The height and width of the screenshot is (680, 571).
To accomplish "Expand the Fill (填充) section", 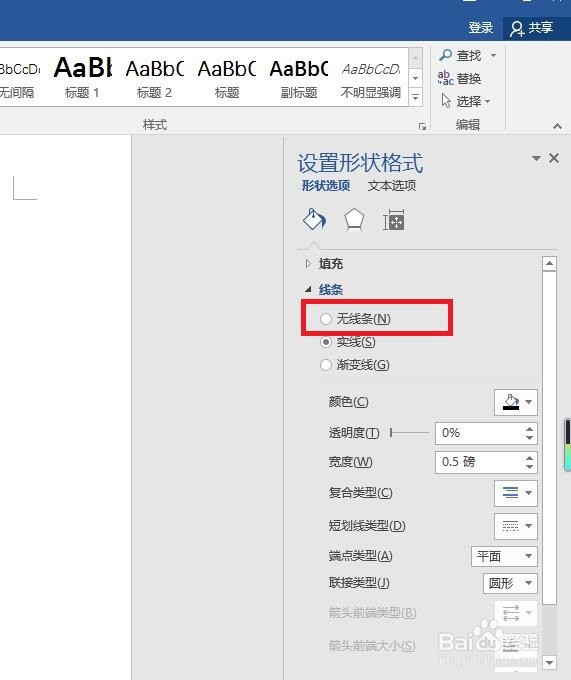I will pos(308,264).
